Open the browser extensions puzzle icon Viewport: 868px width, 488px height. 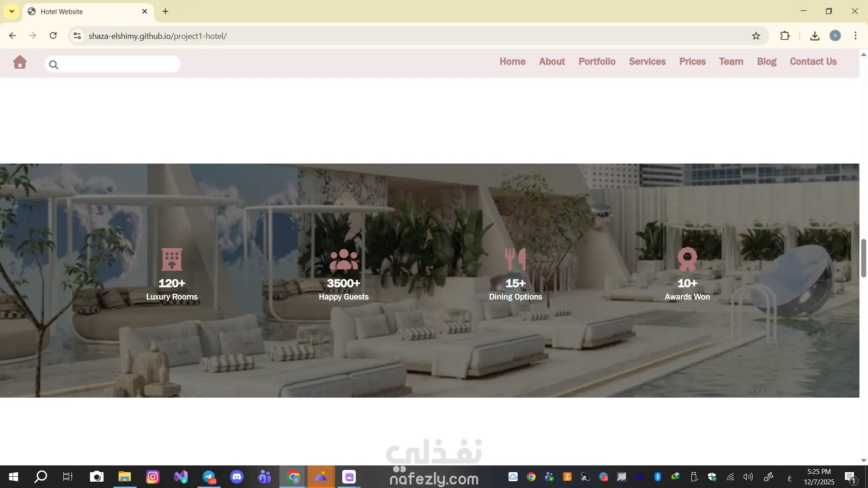click(785, 36)
